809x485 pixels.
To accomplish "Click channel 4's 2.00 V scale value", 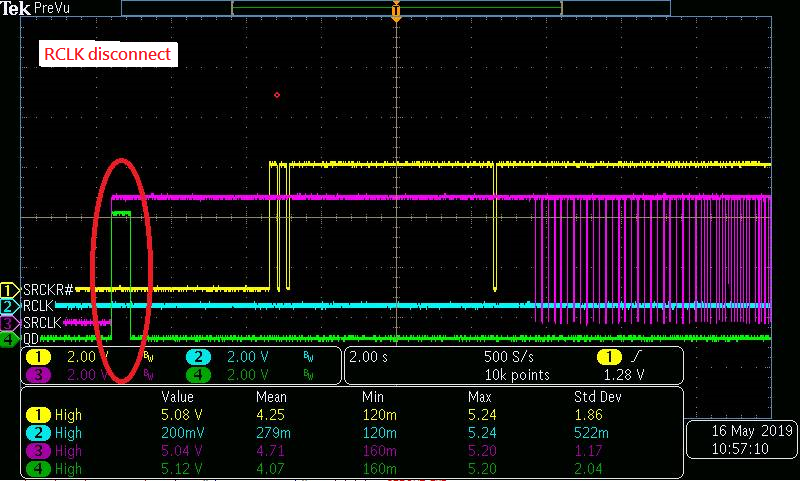I will [x=248, y=375].
